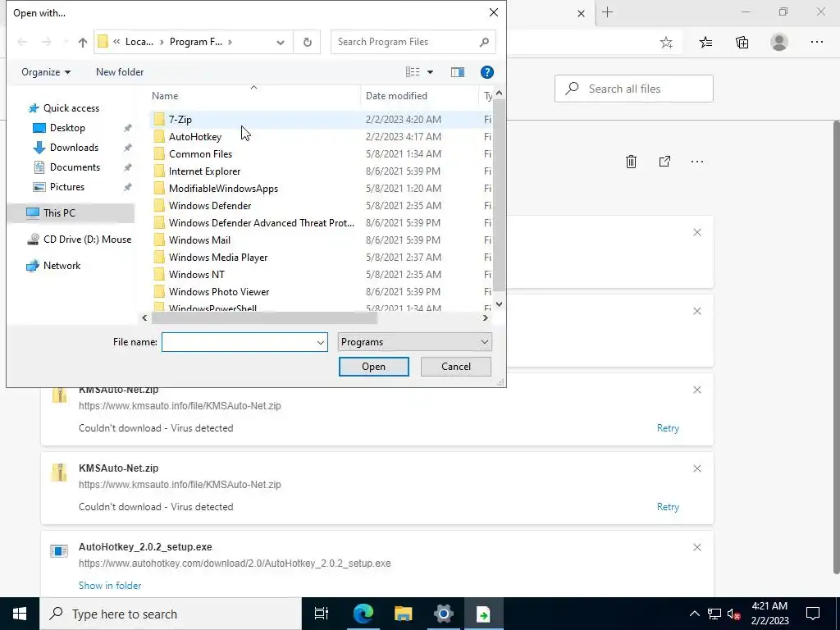Open the Organize menu
Viewport: 840px width, 630px height.
click(46, 72)
